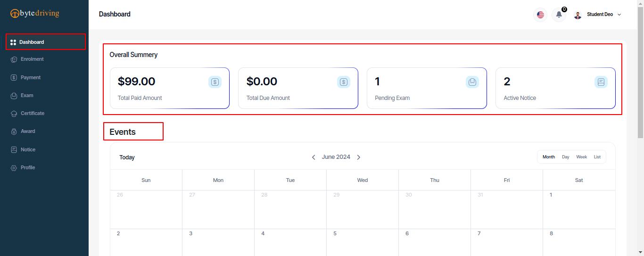Switch calendar to Day view
The width and height of the screenshot is (644, 256).
(566, 157)
